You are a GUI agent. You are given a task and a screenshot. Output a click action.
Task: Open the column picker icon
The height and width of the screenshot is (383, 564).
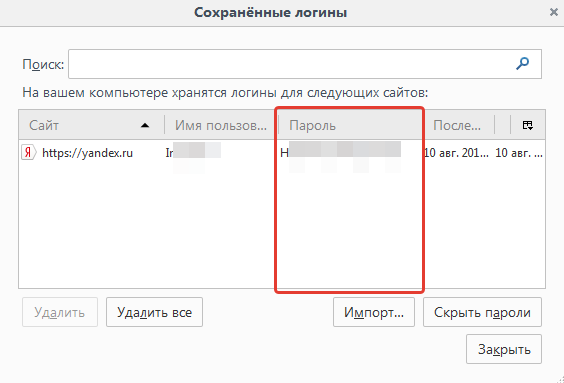tap(528, 125)
